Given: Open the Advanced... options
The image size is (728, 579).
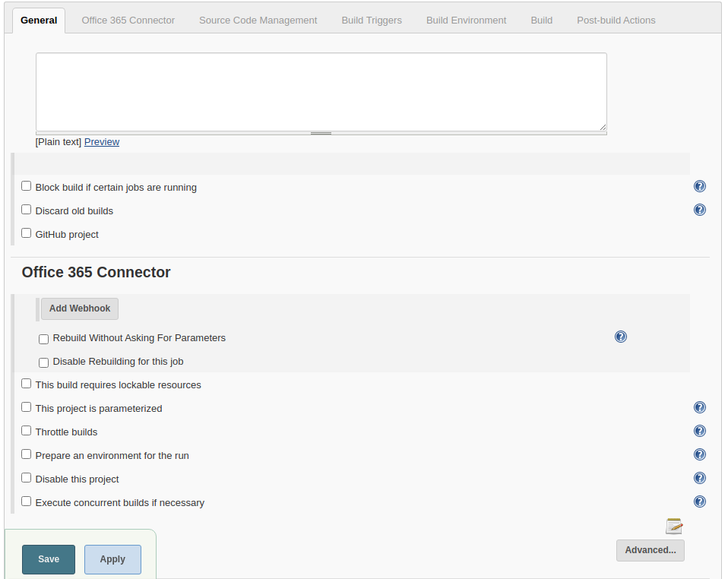Looking at the screenshot, I should pyautogui.click(x=650, y=550).
